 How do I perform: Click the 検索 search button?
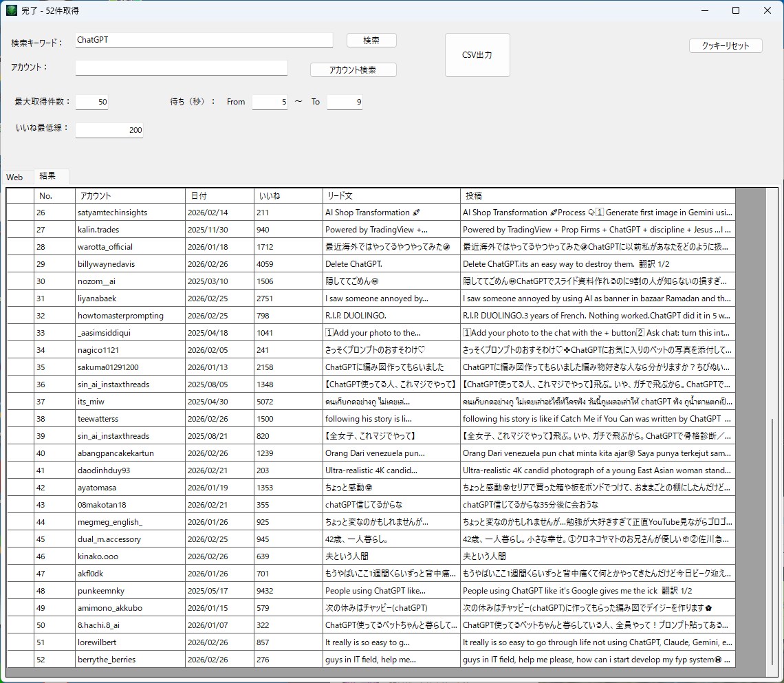point(371,41)
